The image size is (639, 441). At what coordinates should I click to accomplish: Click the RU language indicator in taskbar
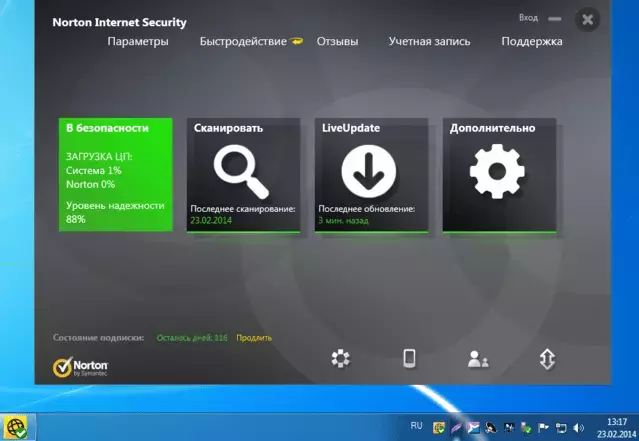(x=416, y=426)
